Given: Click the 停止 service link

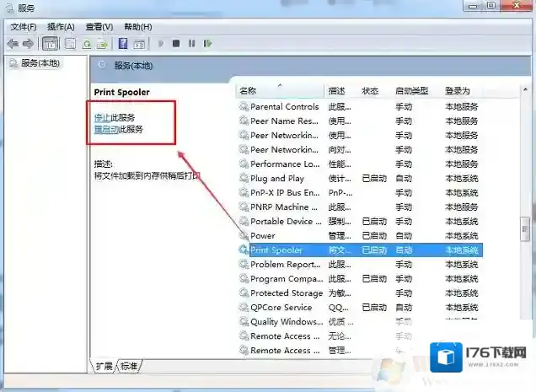Looking at the screenshot, I should pyautogui.click(x=102, y=118).
